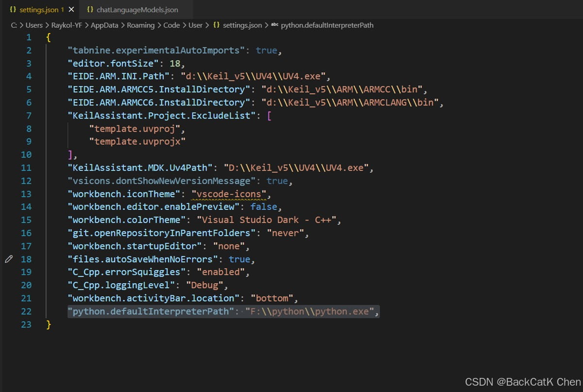Open the Users breadcrumb segment
This screenshot has width=583, height=392.
point(34,25)
